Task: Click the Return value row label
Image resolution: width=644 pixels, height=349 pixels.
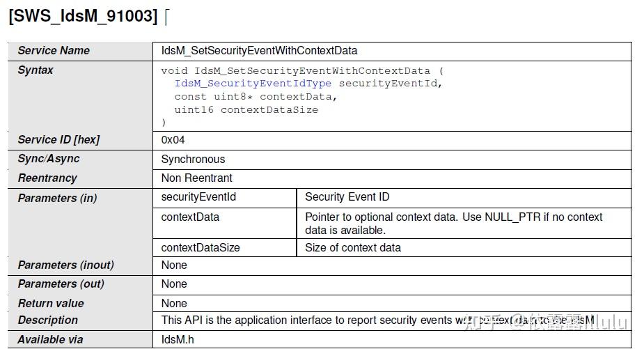Action: click(x=51, y=303)
